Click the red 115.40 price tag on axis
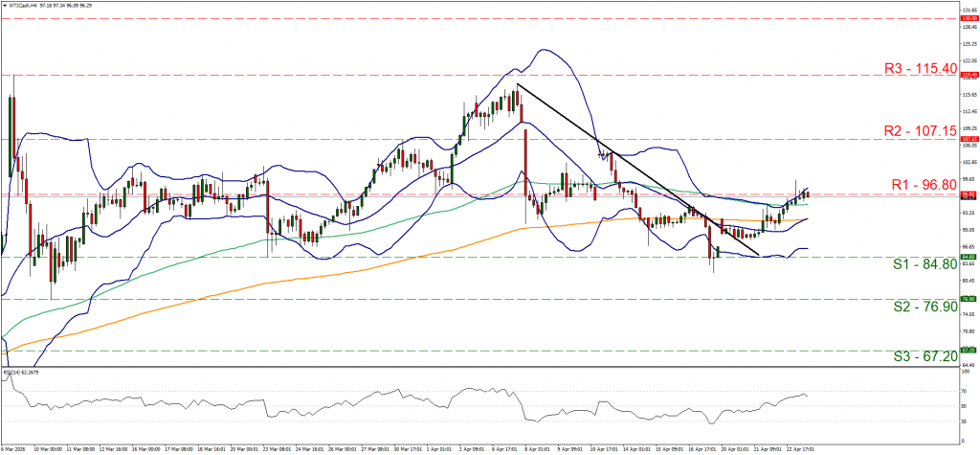The image size is (980, 455). [x=967, y=75]
